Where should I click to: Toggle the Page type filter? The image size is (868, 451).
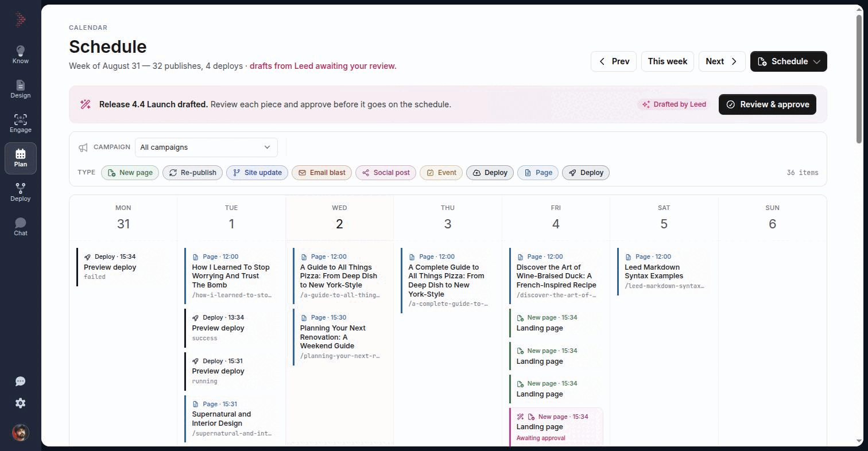[538, 173]
